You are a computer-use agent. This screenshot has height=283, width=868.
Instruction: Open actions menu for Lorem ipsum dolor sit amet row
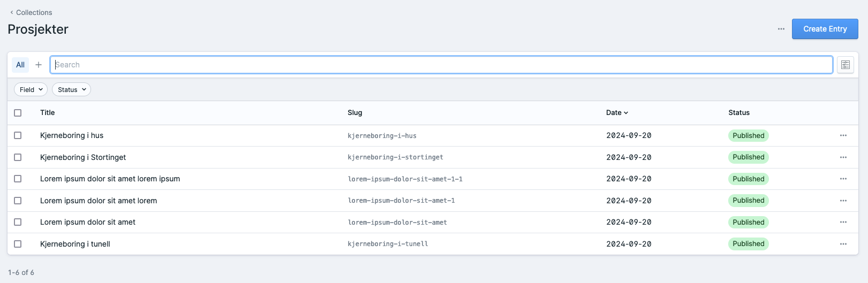tap(843, 222)
